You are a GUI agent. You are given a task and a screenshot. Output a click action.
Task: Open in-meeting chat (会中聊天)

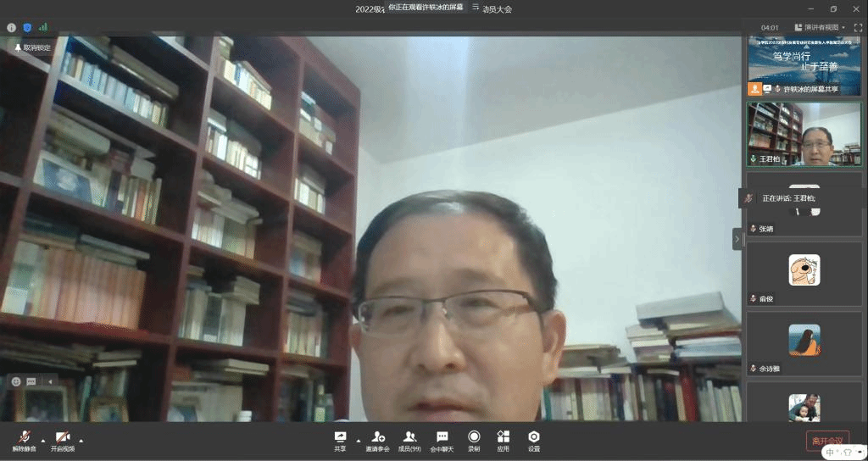(442, 440)
